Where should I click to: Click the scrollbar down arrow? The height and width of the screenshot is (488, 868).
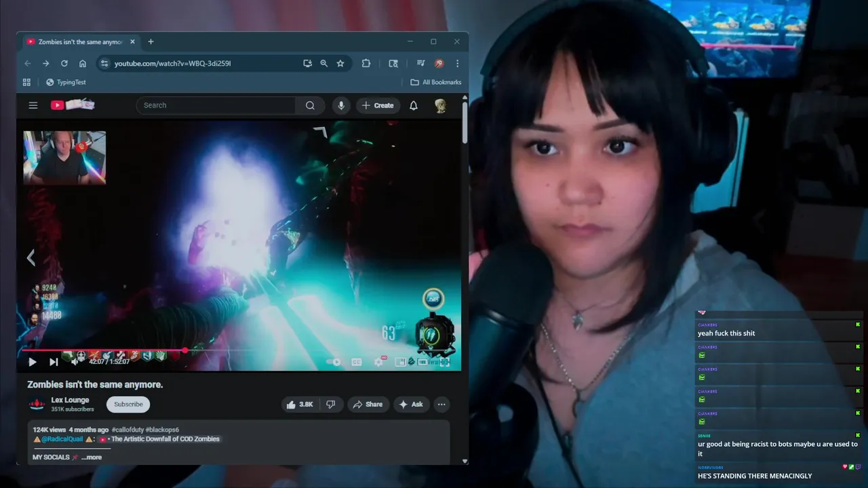465,461
